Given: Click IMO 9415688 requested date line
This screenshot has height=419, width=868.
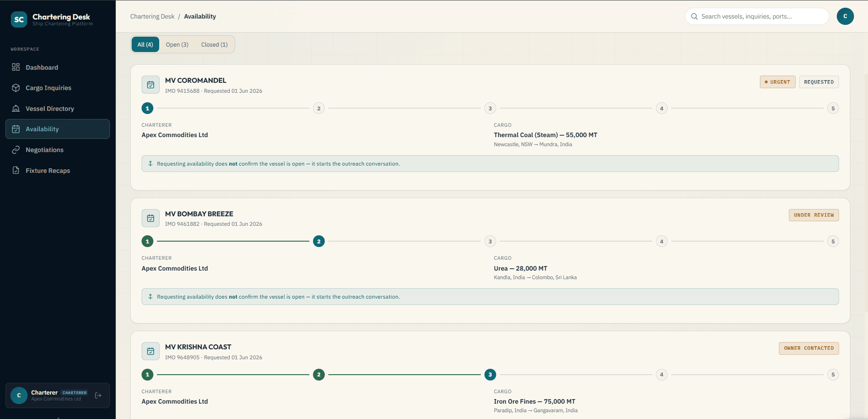Looking at the screenshot, I should click(x=213, y=91).
